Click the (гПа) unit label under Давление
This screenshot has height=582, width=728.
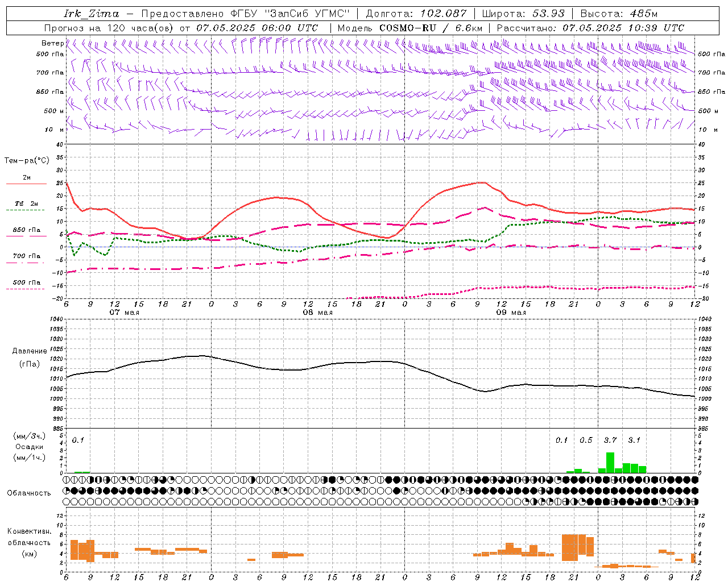[28, 364]
